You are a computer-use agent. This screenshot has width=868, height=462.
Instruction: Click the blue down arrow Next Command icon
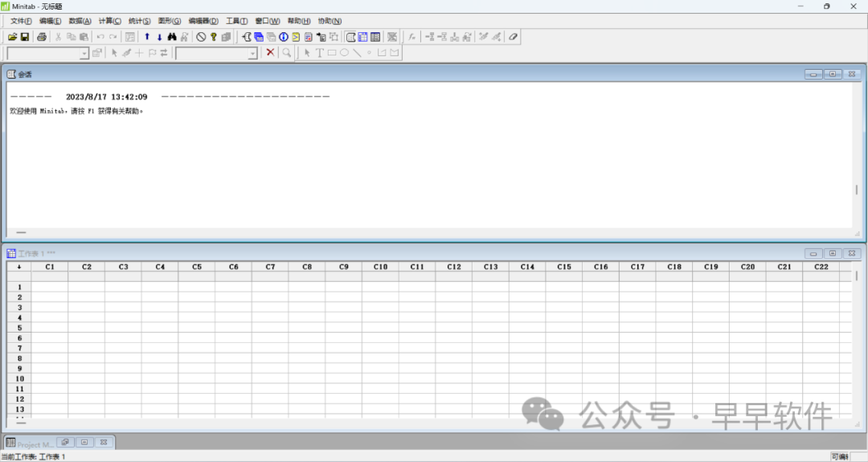pos(159,37)
